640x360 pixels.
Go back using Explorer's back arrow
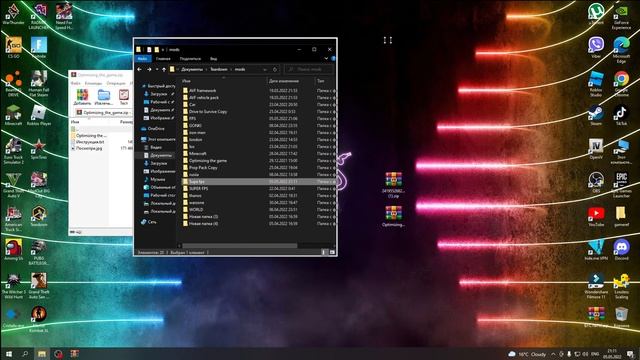[140, 69]
